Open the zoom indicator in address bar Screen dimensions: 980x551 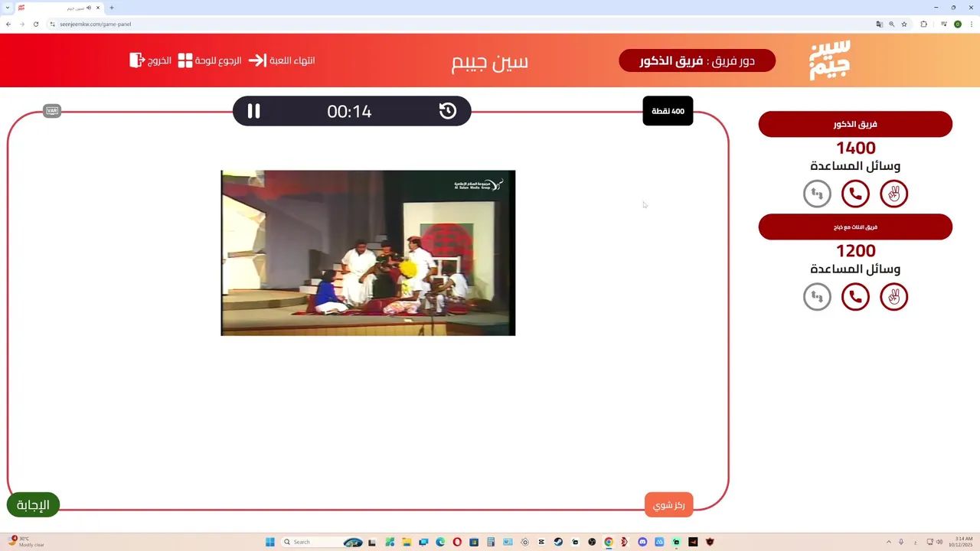pos(892,24)
